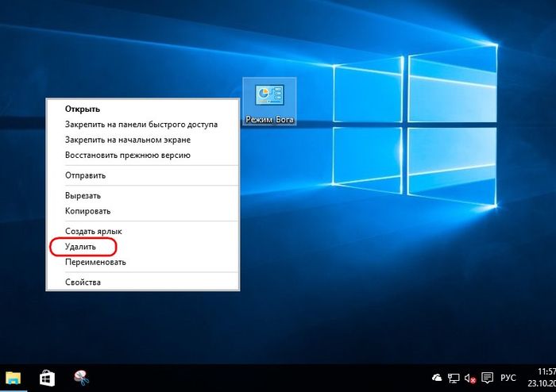This screenshot has height=392, width=556.
Task: Click the OneDrive cloud tray icon
Action: coord(437,377)
